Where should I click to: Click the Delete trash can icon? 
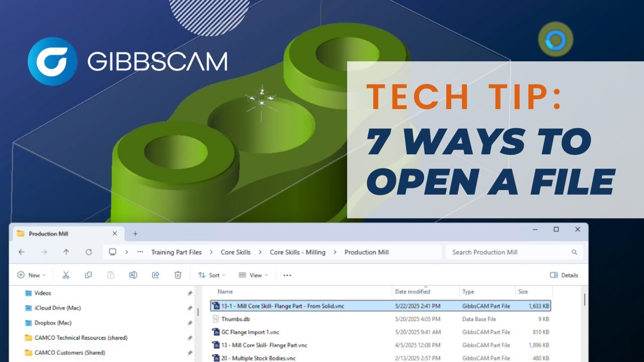(178, 275)
